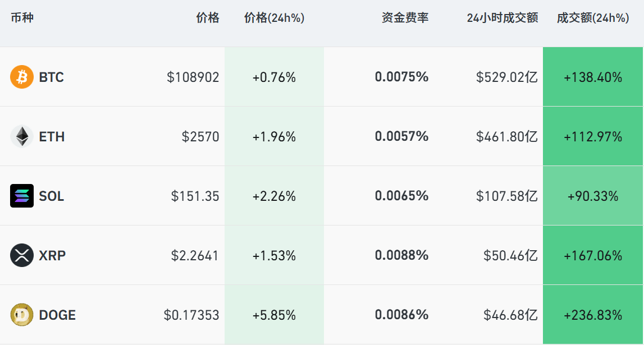The height and width of the screenshot is (345, 644).
Task: Click the ETH price $2570
Action: click(x=200, y=137)
